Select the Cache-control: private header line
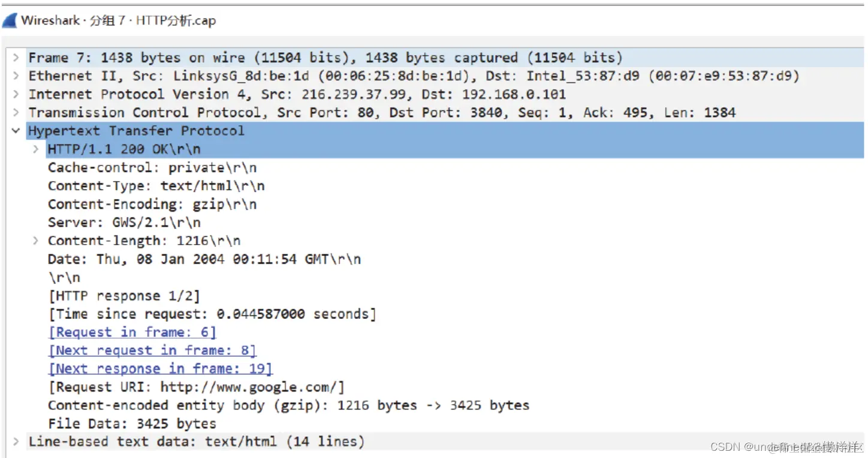Screen dimensions: 868x458 click(152, 168)
